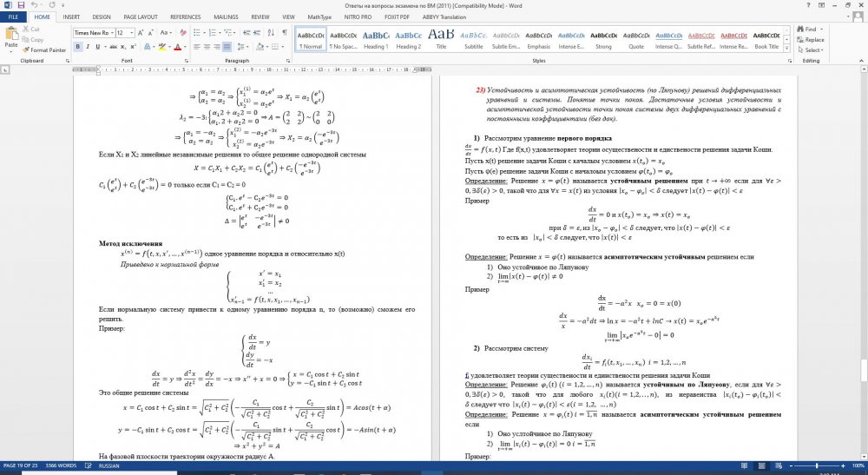Apply a bulleted list

pos(199,31)
